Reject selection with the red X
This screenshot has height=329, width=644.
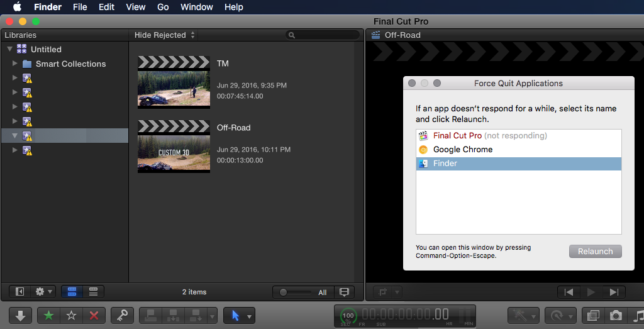click(94, 315)
